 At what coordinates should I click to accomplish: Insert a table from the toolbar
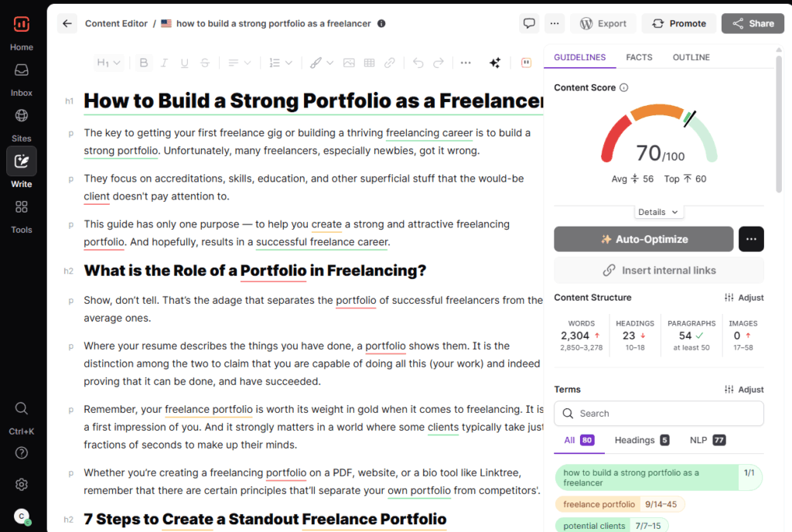369,63
